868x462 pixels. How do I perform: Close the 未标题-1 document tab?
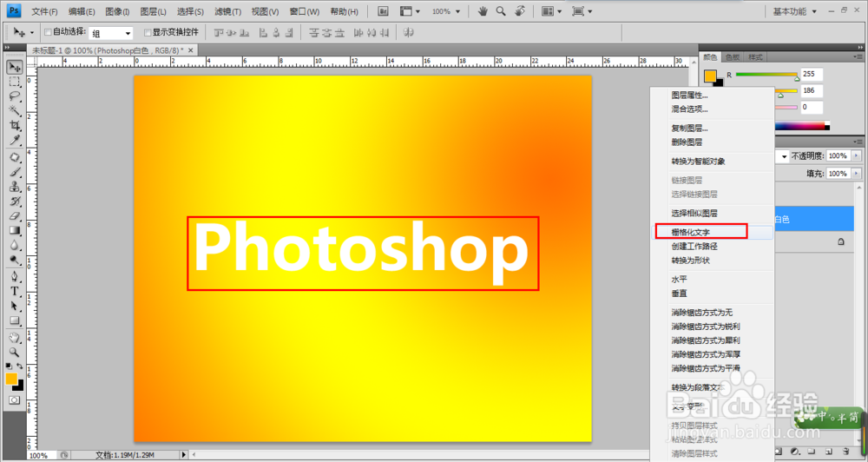tap(190, 49)
